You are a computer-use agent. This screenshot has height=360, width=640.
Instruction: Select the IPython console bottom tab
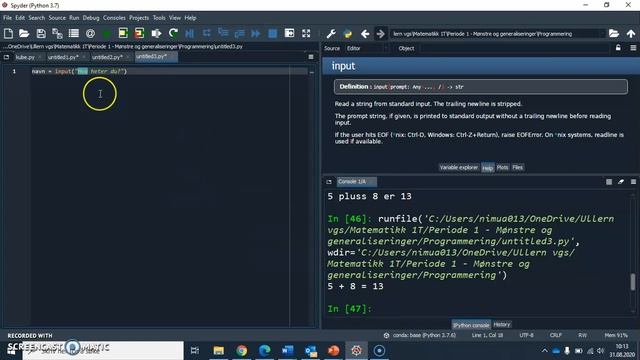[x=471, y=325]
